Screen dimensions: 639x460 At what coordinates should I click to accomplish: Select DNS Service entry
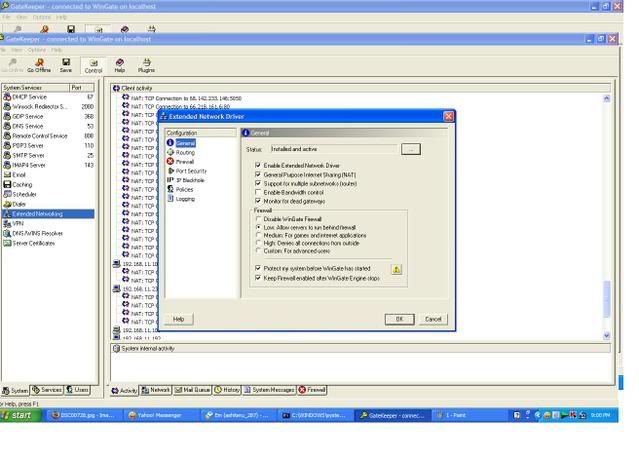click(x=48, y=126)
